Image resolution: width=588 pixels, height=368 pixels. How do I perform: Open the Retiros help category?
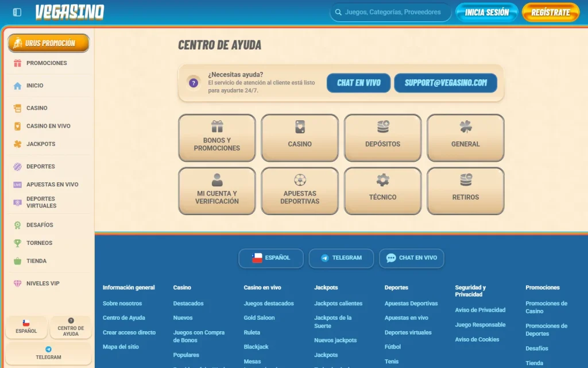[465, 191]
